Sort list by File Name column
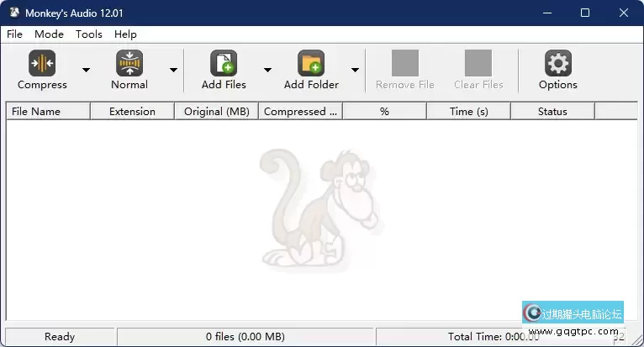The height and width of the screenshot is (347, 644). pos(48,111)
